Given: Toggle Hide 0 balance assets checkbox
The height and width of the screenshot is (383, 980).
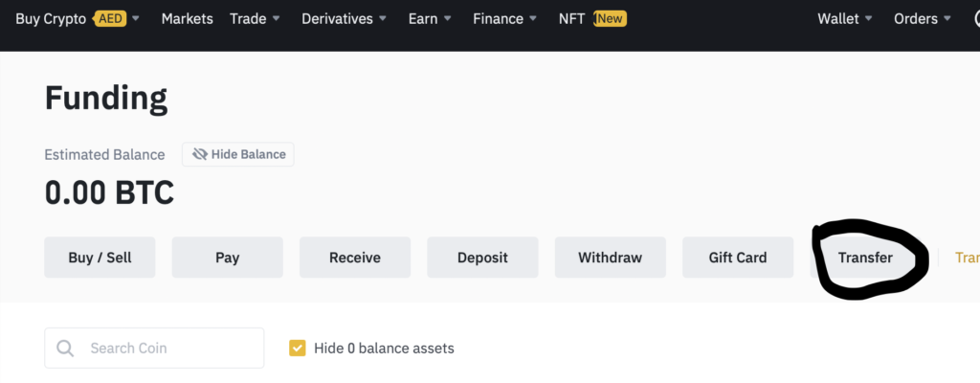Looking at the screenshot, I should click(298, 348).
